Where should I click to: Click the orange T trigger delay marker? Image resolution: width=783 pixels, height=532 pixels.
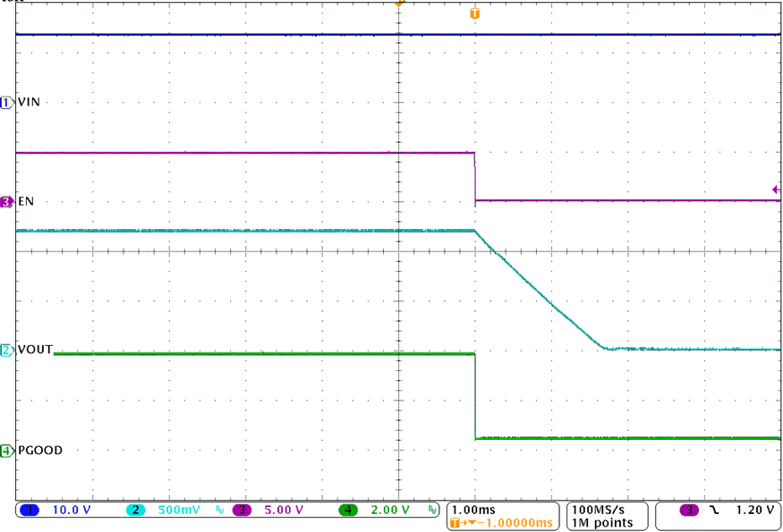pos(474,13)
